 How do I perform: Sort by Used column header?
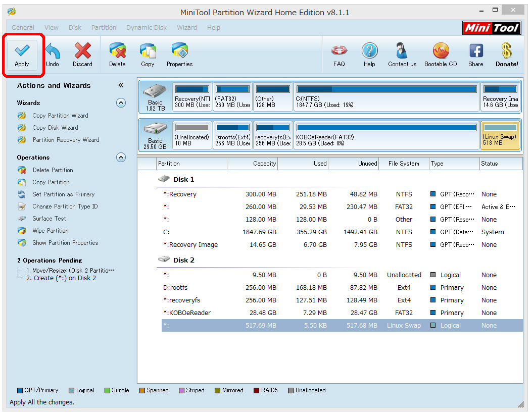coord(303,164)
